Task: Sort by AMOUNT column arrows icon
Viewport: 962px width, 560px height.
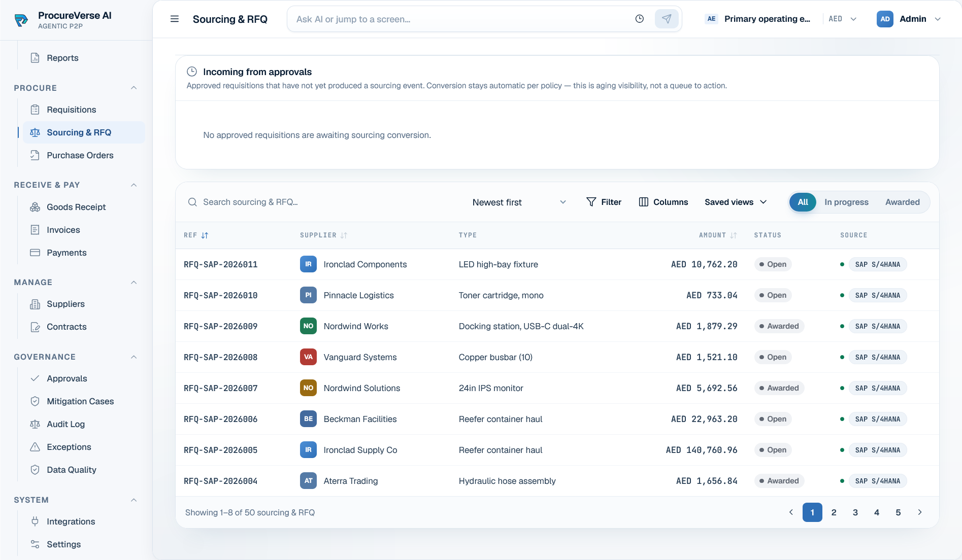Action: coord(734,235)
